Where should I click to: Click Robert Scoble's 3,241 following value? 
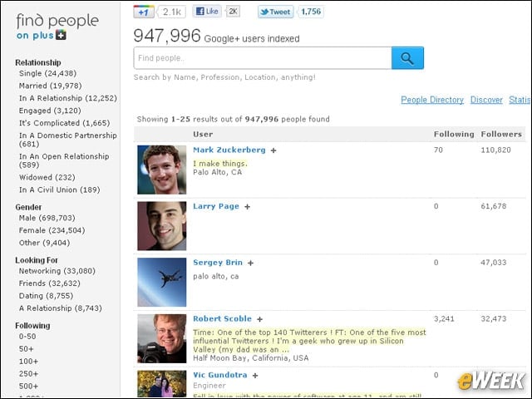[x=444, y=319]
